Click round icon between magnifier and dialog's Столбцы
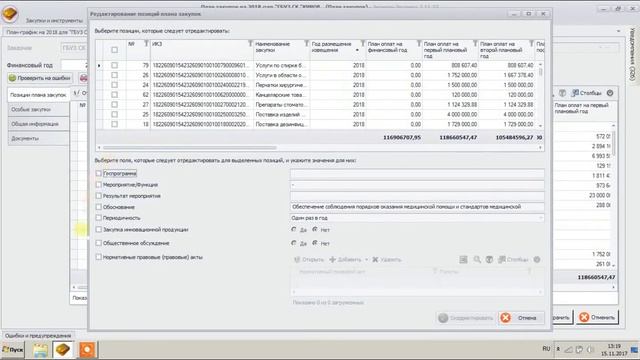Viewport: 640px width, 360px height. pyautogui.click(x=489, y=260)
